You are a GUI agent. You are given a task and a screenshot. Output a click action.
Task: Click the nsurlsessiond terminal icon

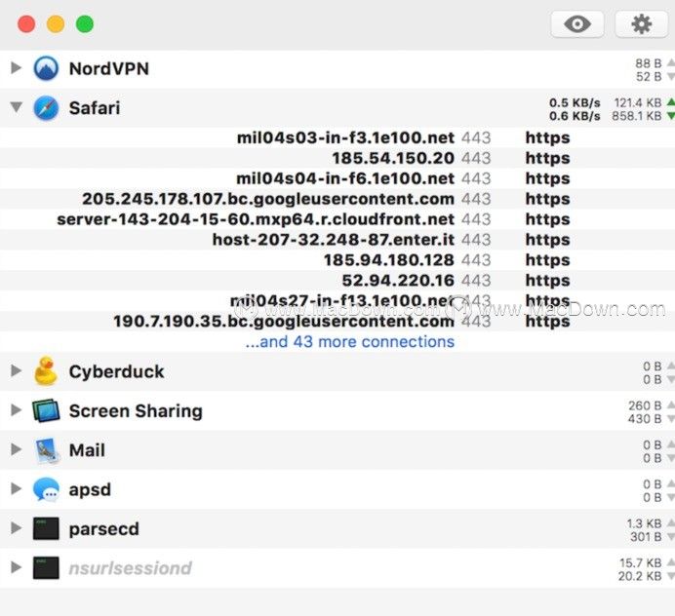pyautogui.click(x=46, y=568)
